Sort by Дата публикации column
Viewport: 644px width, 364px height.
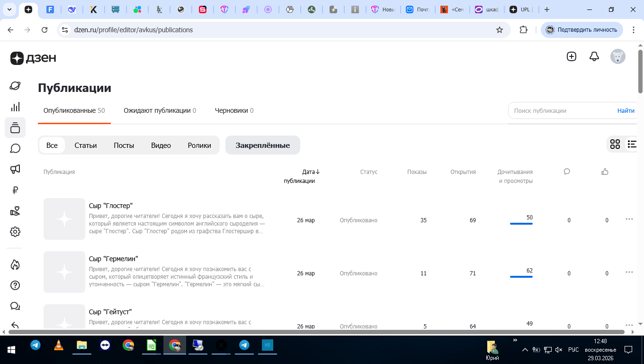(x=302, y=176)
